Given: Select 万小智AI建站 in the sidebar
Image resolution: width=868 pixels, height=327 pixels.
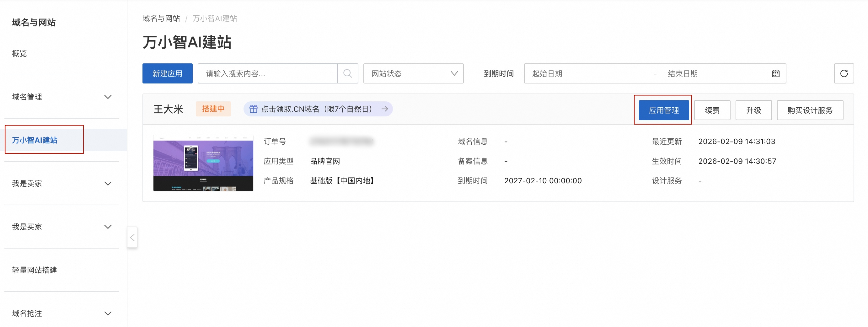Looking at the screenshot, I should pyautogui.click(x=35, y=140).
